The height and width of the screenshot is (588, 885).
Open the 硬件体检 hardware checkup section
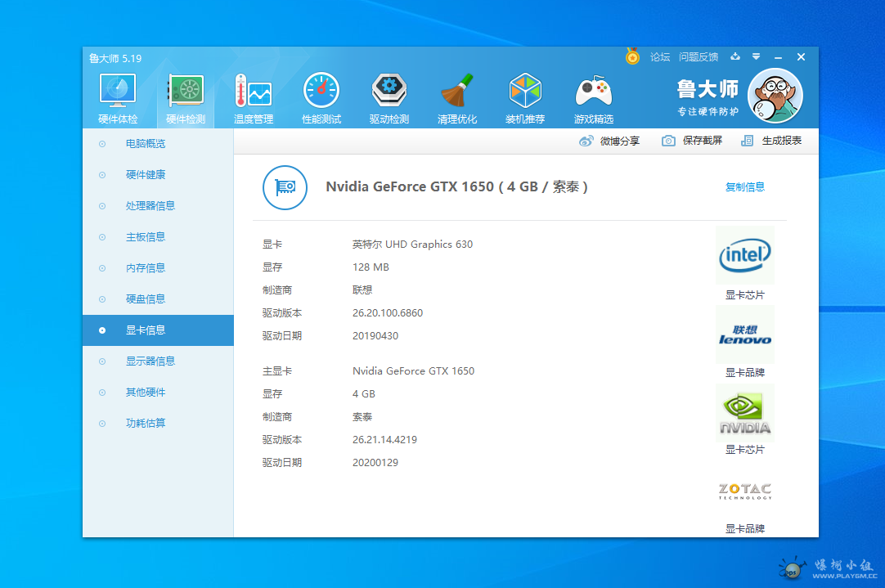click(x=118, y=99)
